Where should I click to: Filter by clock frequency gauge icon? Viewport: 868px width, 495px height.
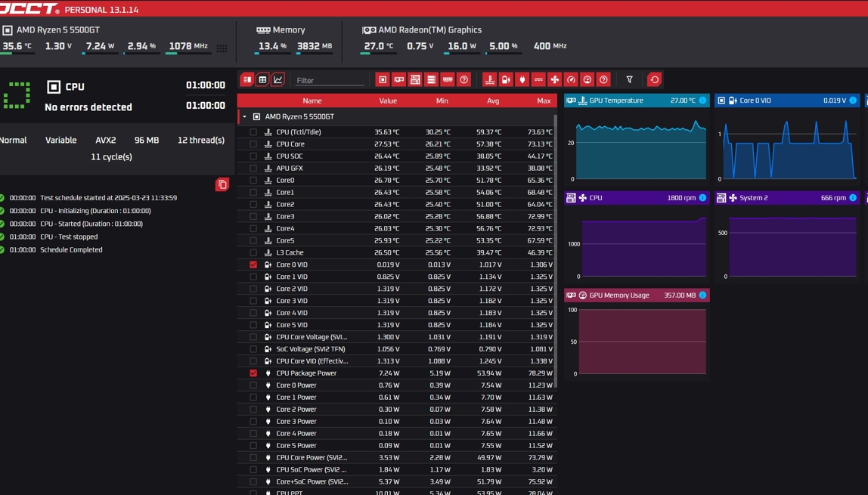pyautogui.click(x=571, y=79)
